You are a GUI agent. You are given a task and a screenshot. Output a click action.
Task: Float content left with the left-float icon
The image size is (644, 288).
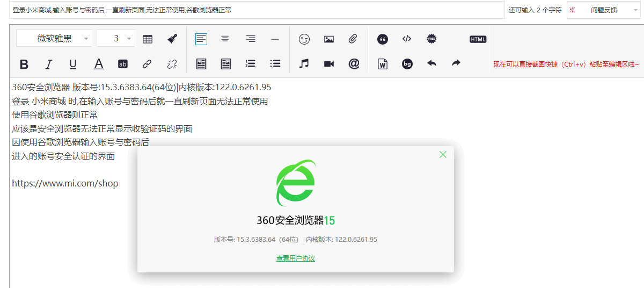coord(201,64)
